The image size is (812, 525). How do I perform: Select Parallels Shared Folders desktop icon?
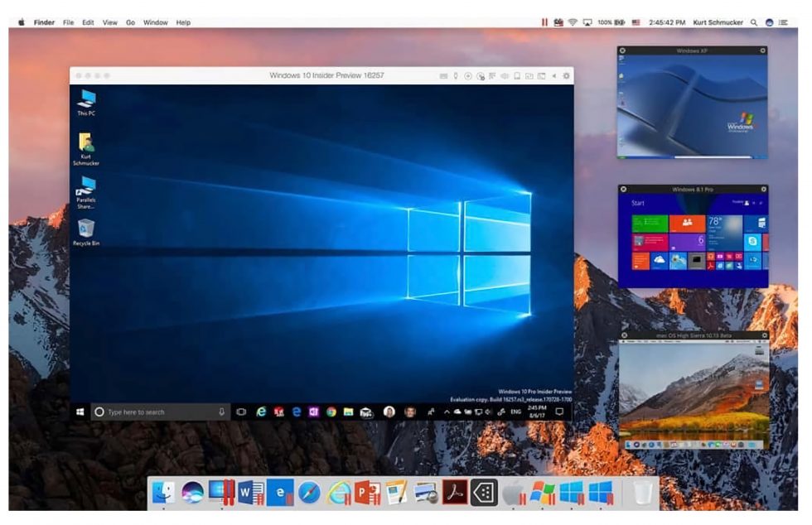click(x=86, y=192)
